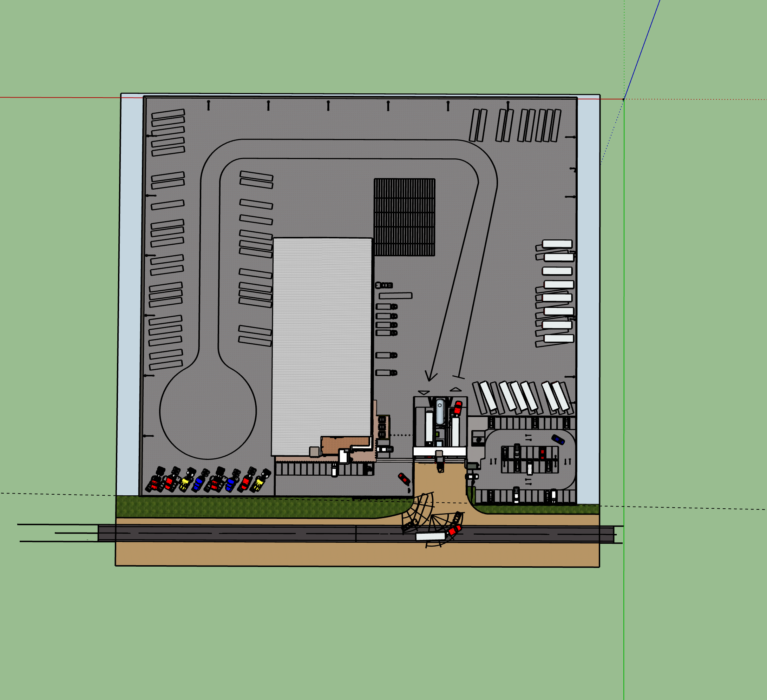The height and width of the screenshot is (700, 767).
Task: Select the cylindrical tanker inside gate building
Action: [x=440, y=411]
